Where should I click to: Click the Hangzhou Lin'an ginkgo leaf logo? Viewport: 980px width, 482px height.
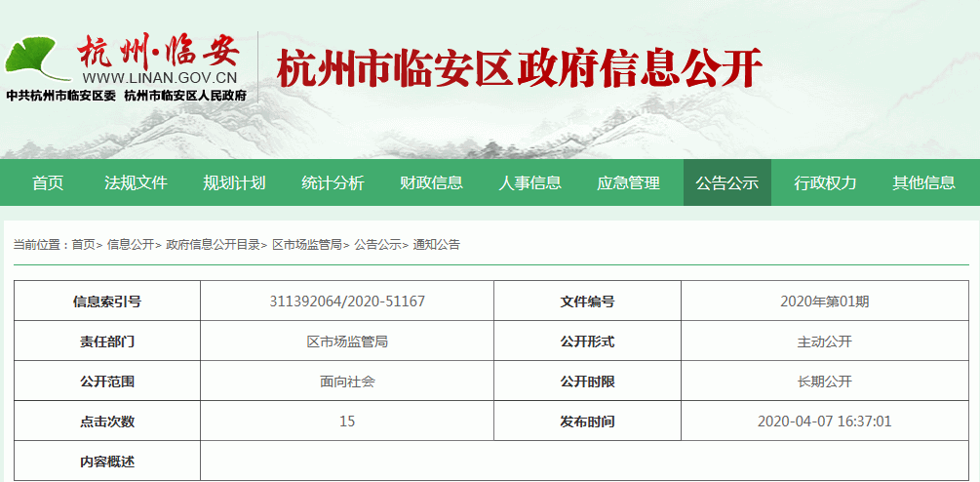(x=35, y=59)
